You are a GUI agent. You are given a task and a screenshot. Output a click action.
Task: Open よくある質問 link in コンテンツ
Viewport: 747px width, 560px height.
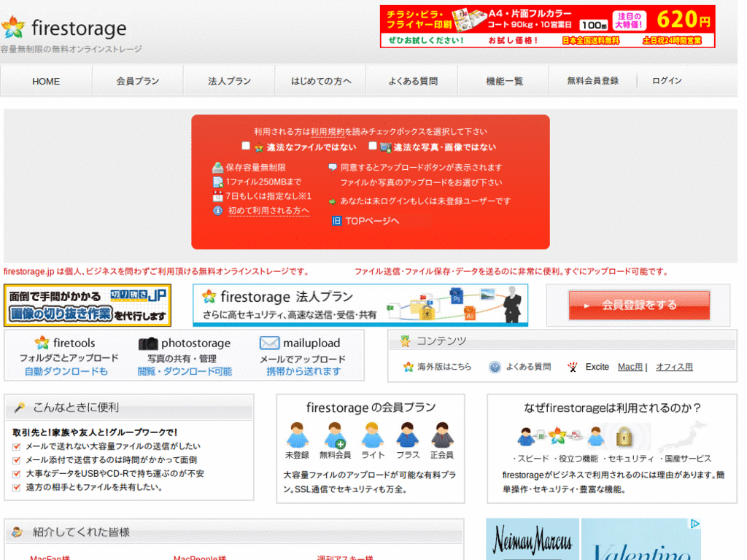coord(528,367)
